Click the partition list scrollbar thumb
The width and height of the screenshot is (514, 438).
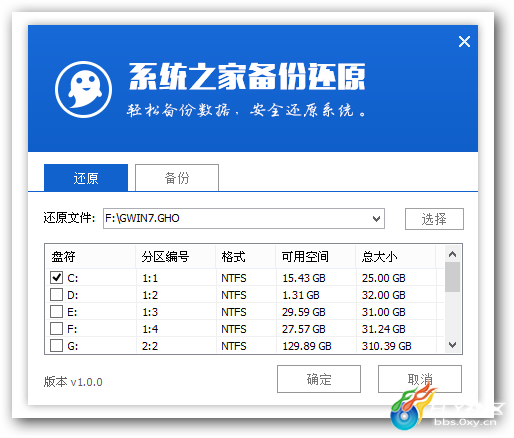452,277
